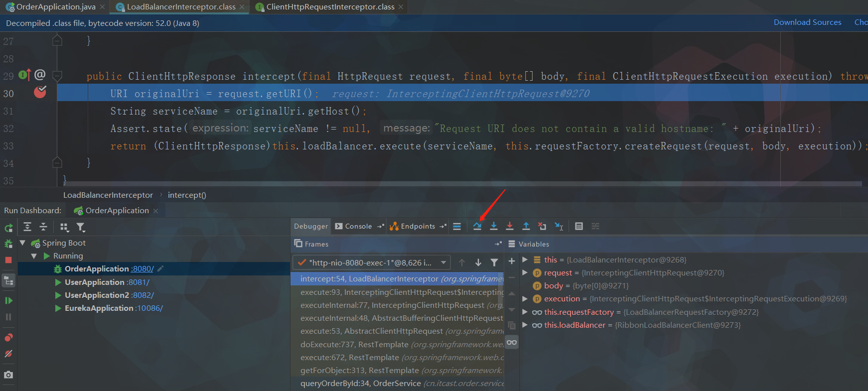Click the Rerun icon in Run Dashboard

8,228
